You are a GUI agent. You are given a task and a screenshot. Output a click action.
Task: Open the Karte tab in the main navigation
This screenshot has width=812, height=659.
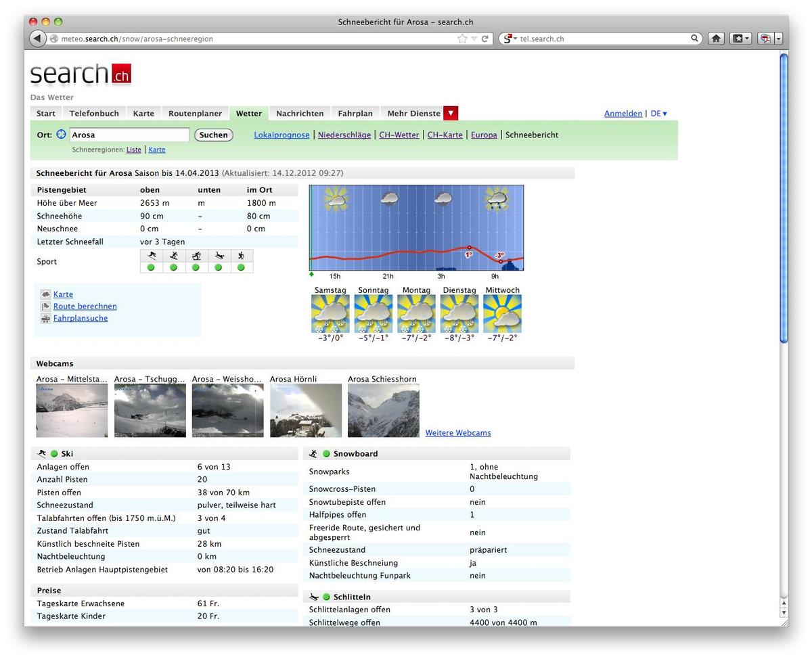click(143, 114)
